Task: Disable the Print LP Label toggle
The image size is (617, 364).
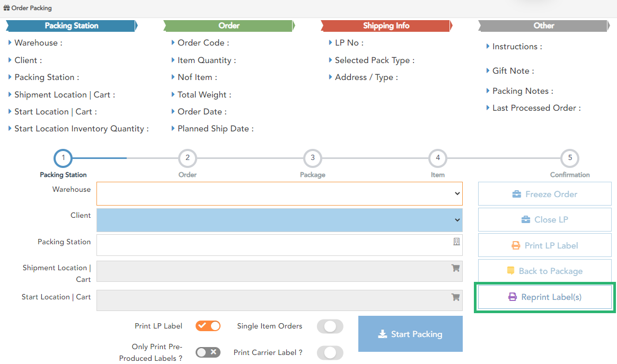Action: pos(208,326)
